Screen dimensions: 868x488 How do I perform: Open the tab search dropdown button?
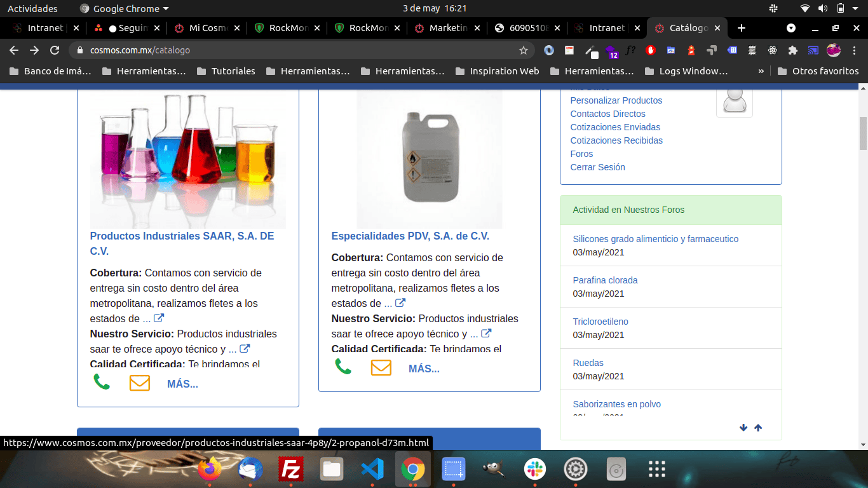coord(791,28)
